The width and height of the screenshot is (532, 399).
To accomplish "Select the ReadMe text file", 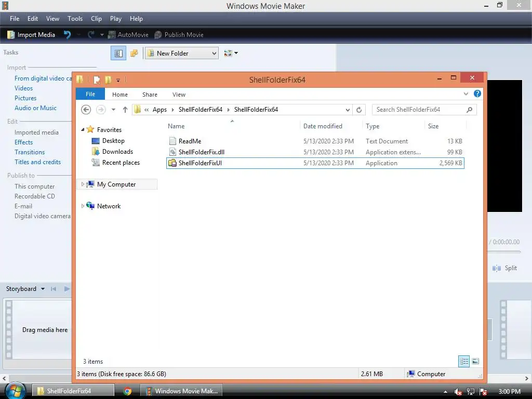I will (315, 141).
